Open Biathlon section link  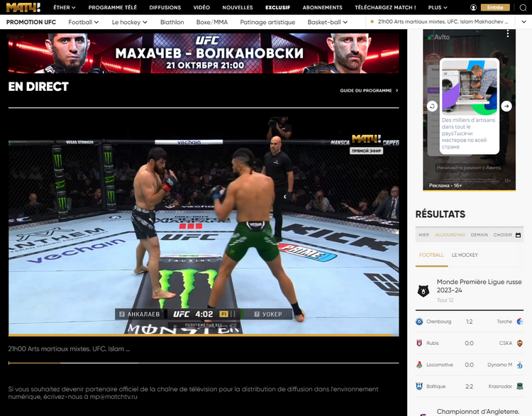coord(172,22)
